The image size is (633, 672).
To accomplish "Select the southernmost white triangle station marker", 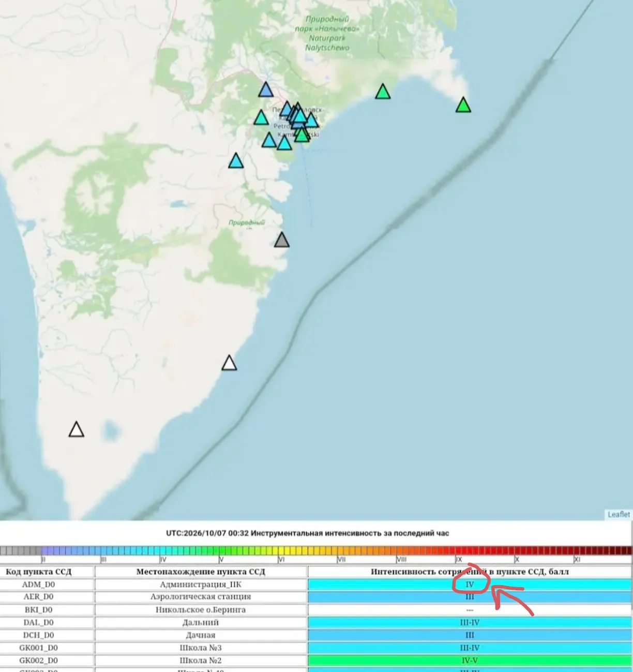I will click(77, 429).
